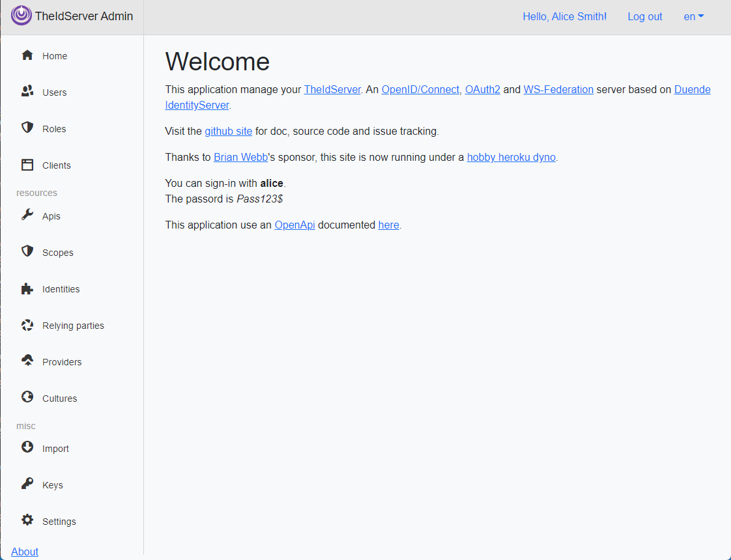Open Import label under misc
The image size is (731, 560).
55,449
